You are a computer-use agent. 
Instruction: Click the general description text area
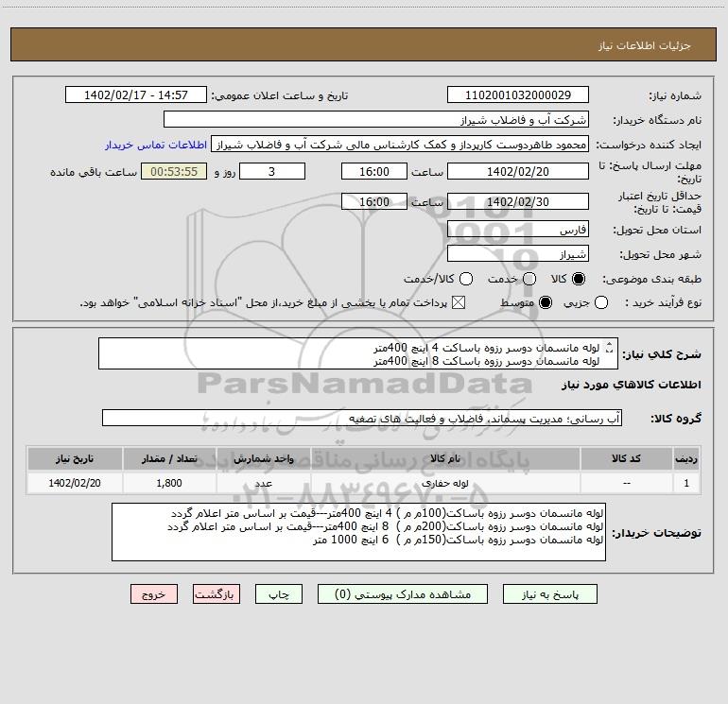pyautogui.click(x=358, y=353)
